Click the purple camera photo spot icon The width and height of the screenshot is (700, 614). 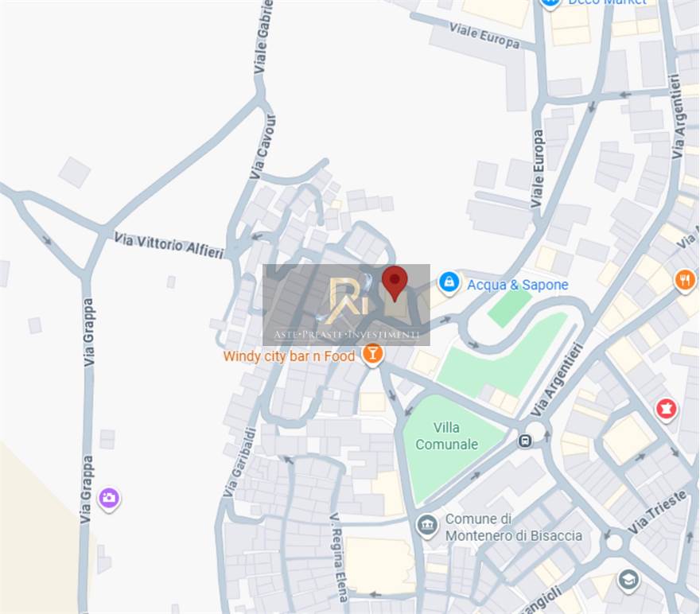[109, 499]
